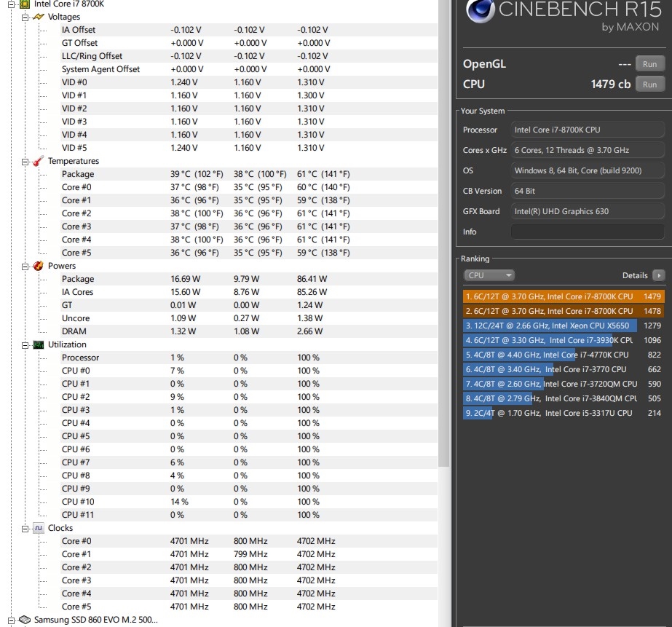Click the Temperatures thermometer icon
Viewport: 672px width, 627px height.
(38, 161)
